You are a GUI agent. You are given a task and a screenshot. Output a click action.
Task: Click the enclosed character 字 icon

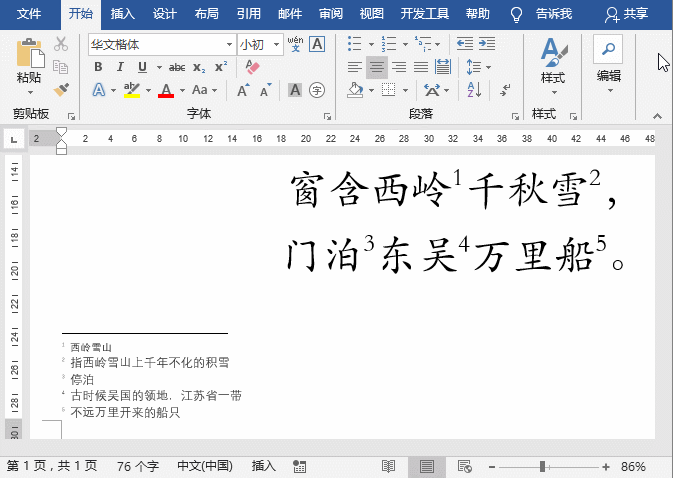pos(317,90)
